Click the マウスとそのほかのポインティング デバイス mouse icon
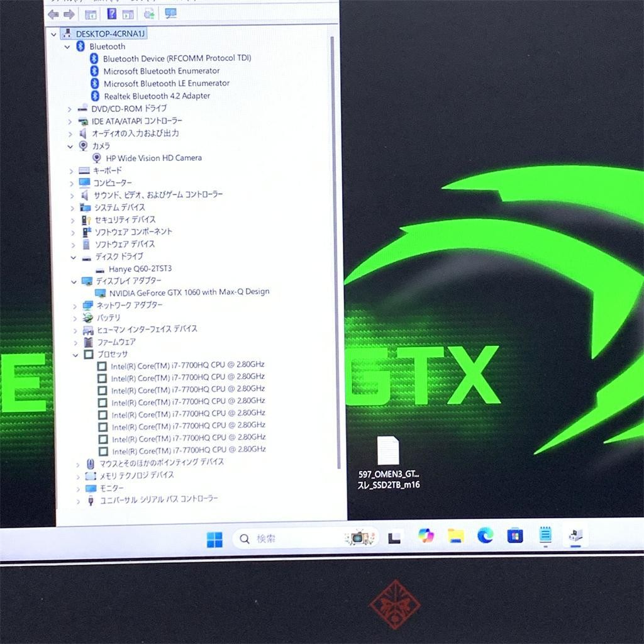The height and width of the screenshot is (644, 644). [x=91, y=464]
